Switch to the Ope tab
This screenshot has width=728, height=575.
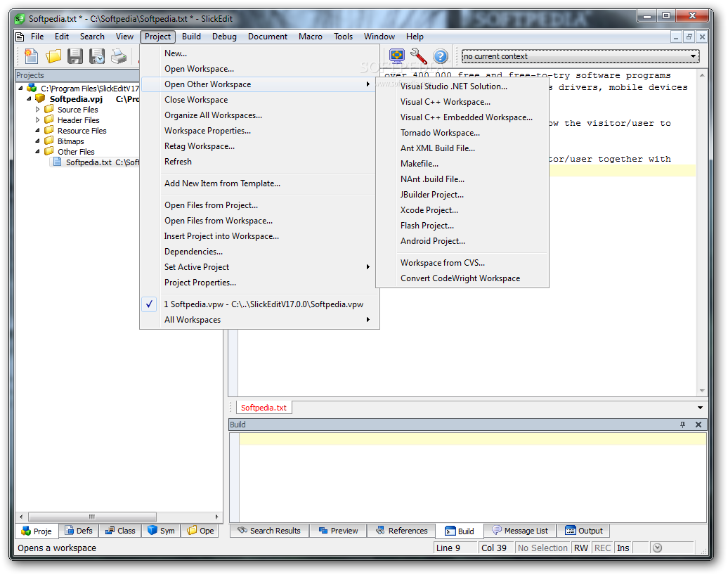coord(200,531)
